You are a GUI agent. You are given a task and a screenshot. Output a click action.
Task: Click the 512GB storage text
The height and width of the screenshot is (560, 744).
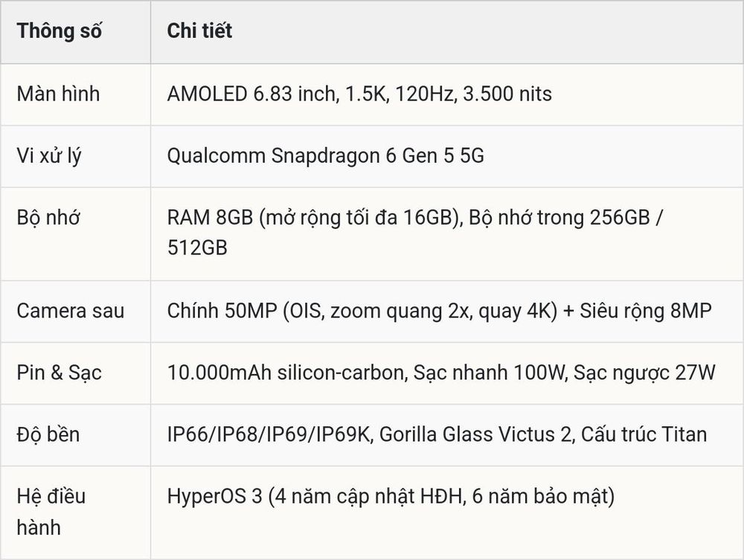(197, 248)
